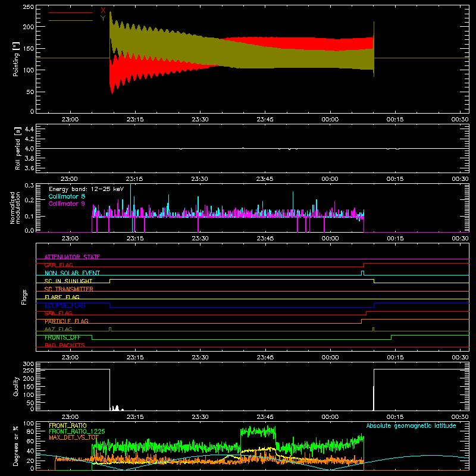Click the PARTICLE_FLAG label
The height and width of the screenshot is (476, 476).
67,321
